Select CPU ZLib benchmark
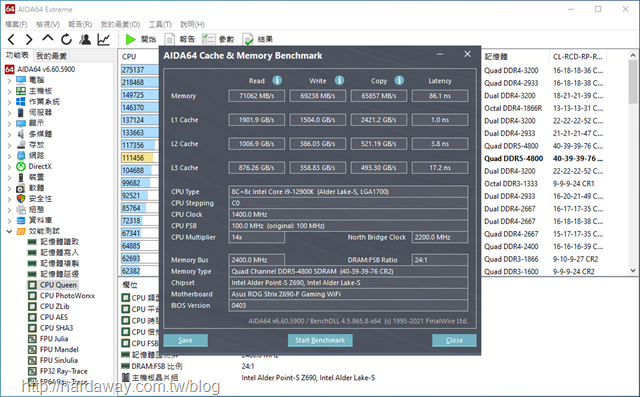 click(x=55, y=306)
